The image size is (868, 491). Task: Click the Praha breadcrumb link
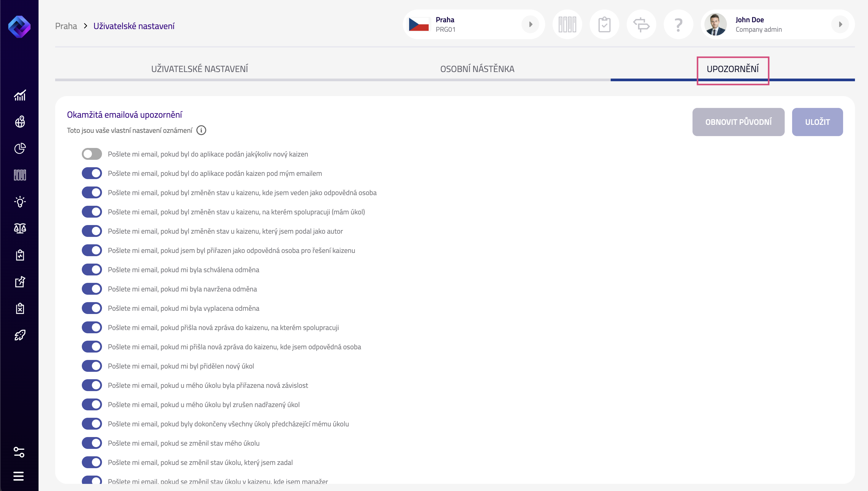pos(66,26)
